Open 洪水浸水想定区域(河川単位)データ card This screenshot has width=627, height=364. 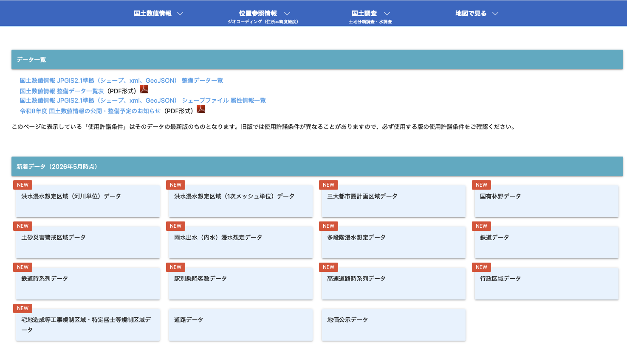[88, 202]
